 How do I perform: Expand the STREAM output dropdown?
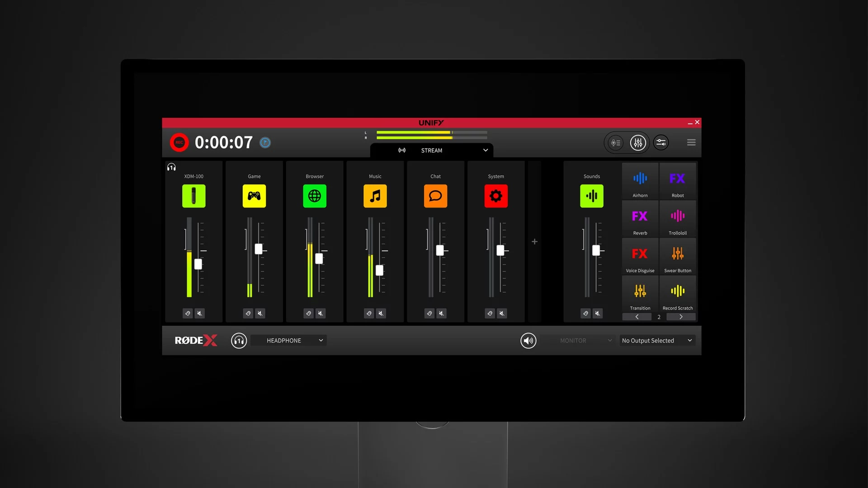[x=486, y=150]
